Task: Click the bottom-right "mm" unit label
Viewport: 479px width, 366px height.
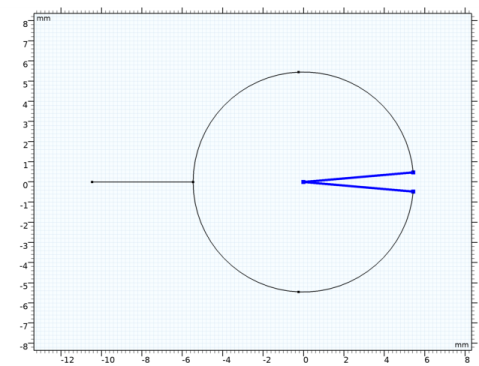Action: [x=462, y=345]
